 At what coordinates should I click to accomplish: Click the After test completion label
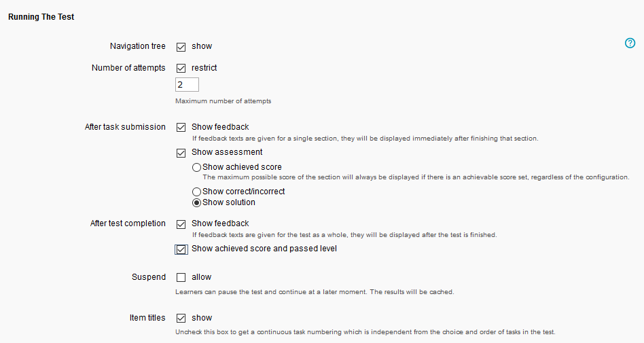tap(128, 223)
